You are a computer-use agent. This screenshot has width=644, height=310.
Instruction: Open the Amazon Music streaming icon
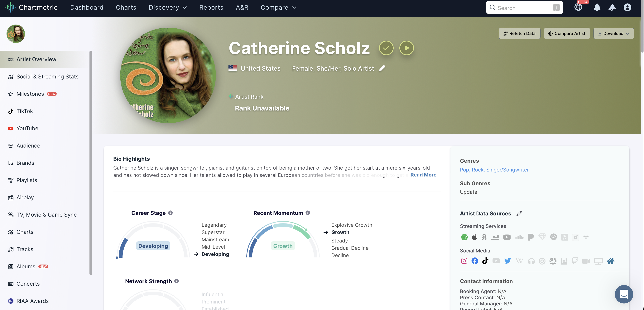pos(484,237)
